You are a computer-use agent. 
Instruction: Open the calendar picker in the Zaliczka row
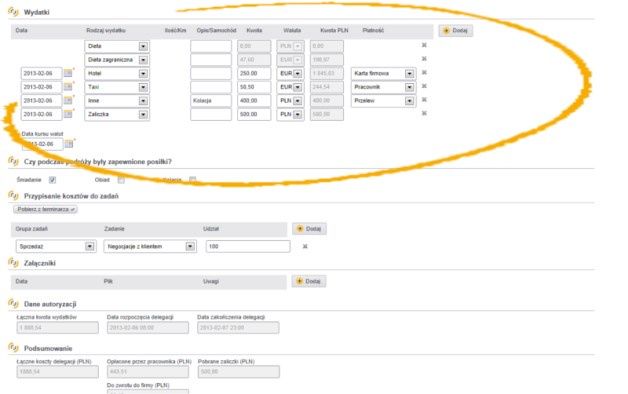(68, 114)
